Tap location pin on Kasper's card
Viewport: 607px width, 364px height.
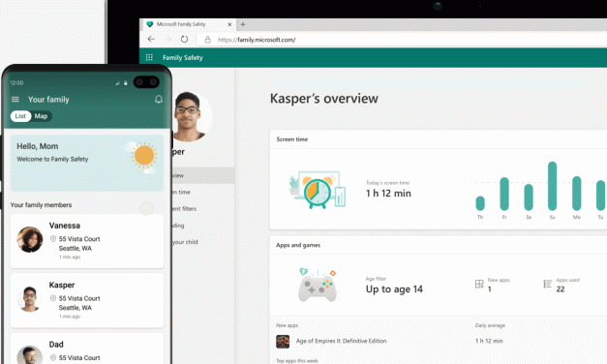pos(53,298)
